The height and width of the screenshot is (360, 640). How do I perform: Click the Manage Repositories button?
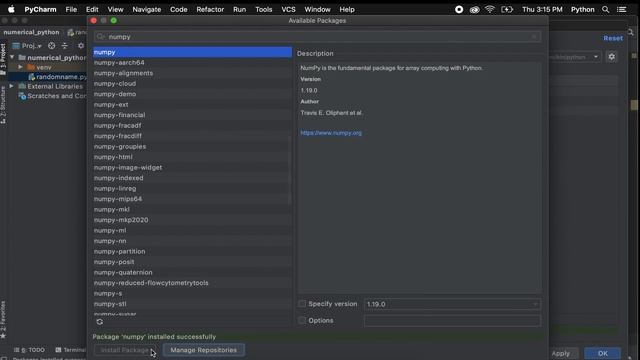203,350
